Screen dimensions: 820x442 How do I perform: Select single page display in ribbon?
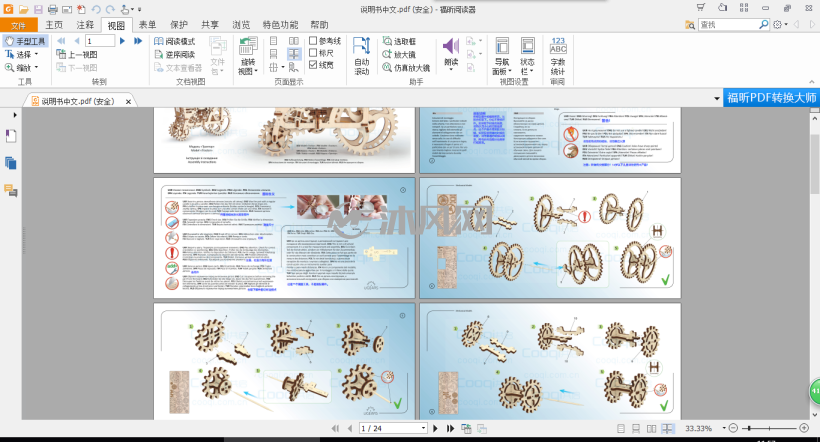[274, 41]
